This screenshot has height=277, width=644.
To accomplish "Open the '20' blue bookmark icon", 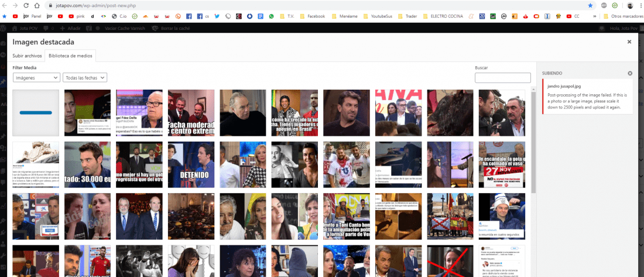I will 482,16.
